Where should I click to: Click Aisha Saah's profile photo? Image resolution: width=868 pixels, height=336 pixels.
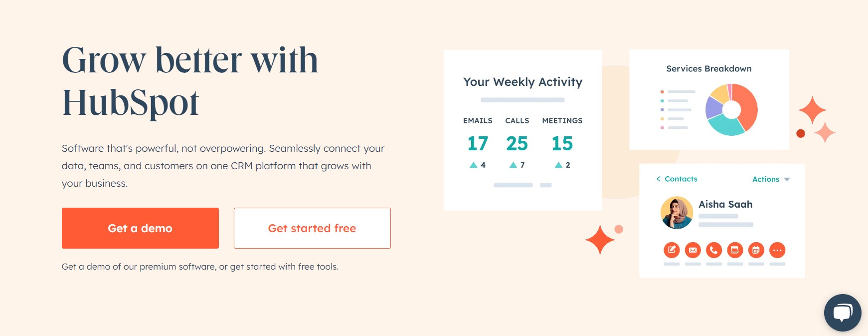click(x=677, y=212)
